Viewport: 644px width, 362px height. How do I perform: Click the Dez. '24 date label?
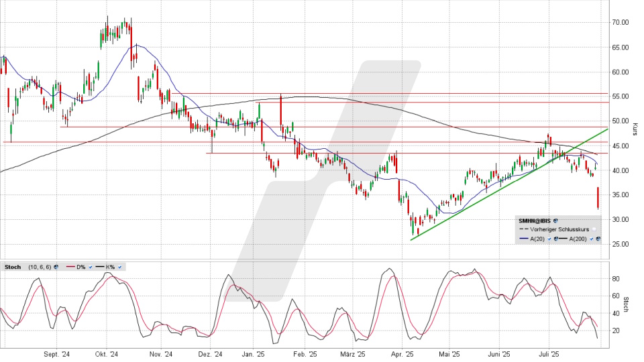pos(210,354)
